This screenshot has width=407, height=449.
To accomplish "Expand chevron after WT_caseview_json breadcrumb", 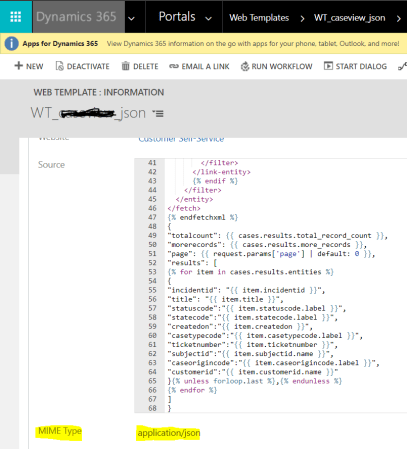I will [399, 19].
